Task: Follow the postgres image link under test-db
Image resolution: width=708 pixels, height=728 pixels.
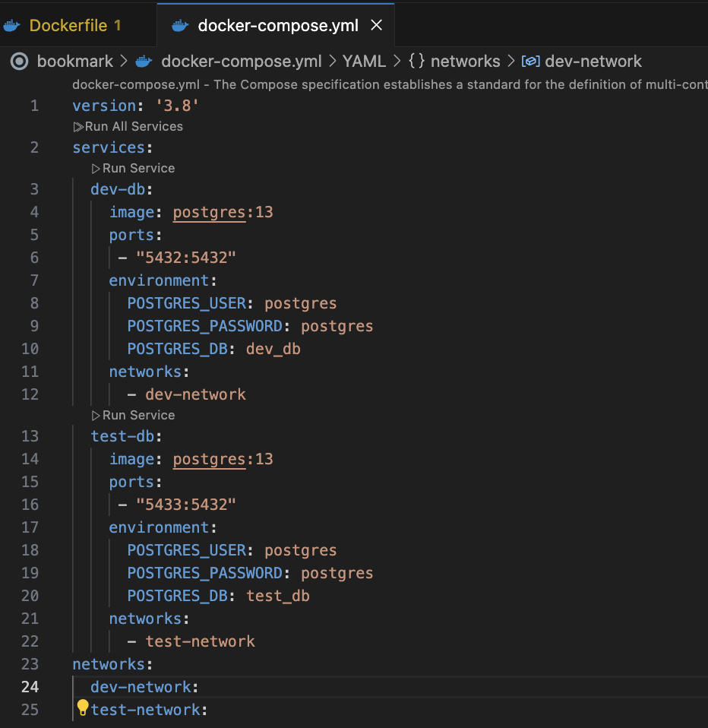Action: pyautogui.click(x=209, y=459)
